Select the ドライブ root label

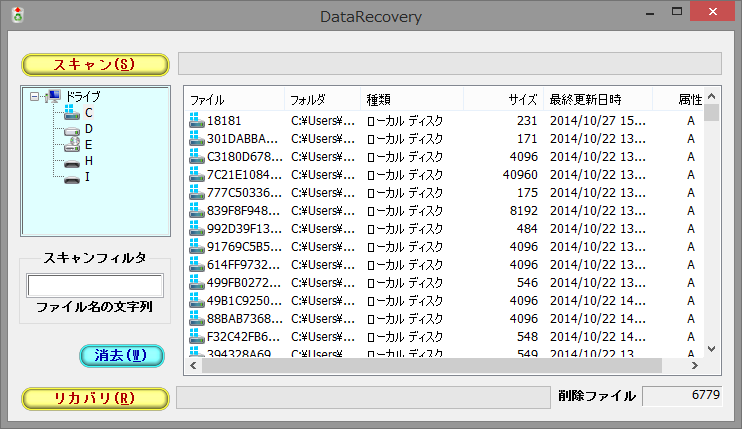(x=83, y=96)
